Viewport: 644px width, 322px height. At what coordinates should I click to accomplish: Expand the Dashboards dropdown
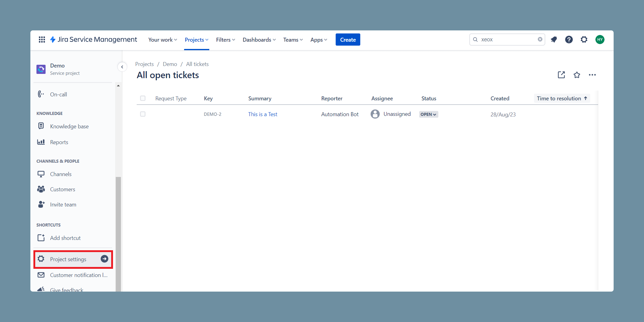259,40
